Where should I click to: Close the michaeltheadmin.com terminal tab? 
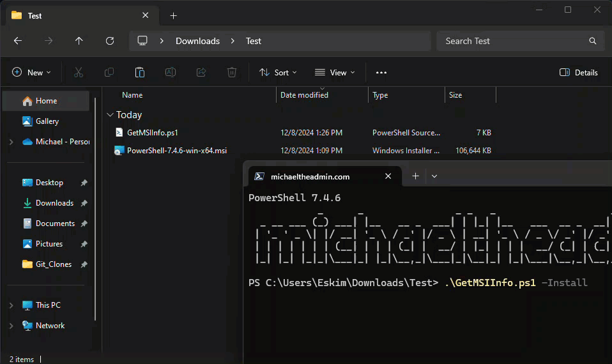point(388,176)
